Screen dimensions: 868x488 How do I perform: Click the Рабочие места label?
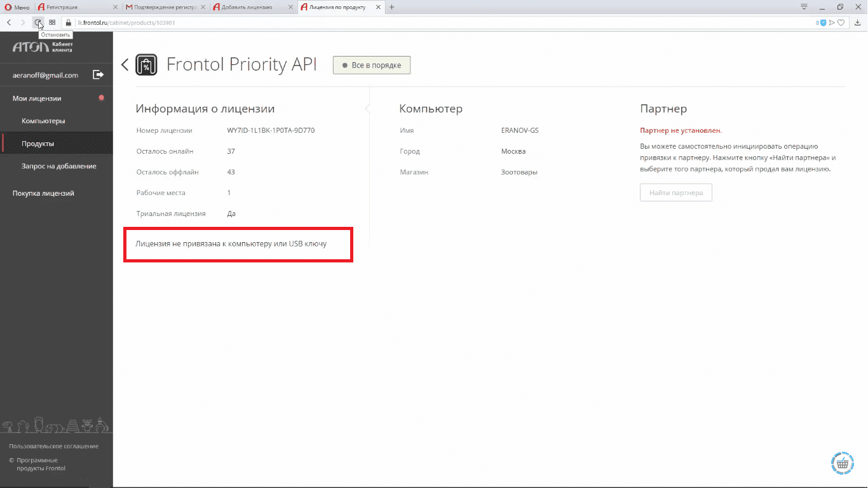161,193
